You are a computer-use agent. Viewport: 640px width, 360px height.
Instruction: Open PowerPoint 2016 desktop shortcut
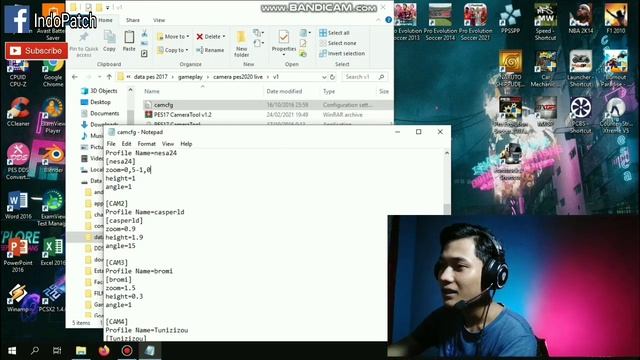18,255
